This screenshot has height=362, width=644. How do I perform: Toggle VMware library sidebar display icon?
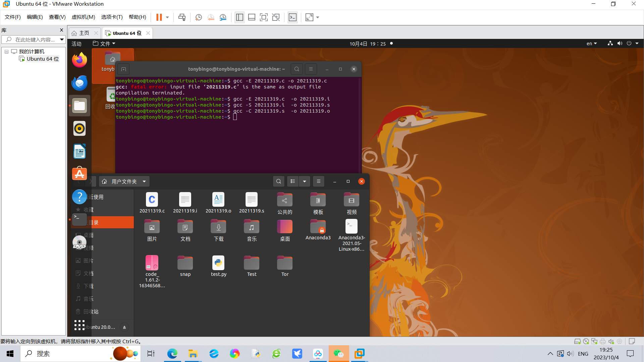click(x=239, y=17)
